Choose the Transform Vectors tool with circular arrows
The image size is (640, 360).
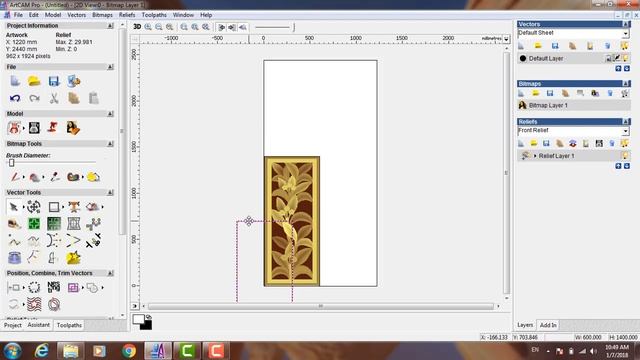tap(34, 207)
